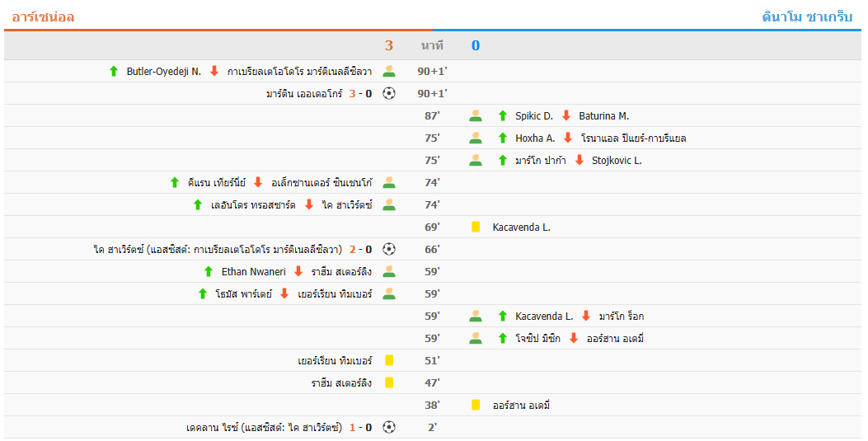Select player name Butler-Oyedeji N.
Screen dimensions: 868x441
point(164,72)
